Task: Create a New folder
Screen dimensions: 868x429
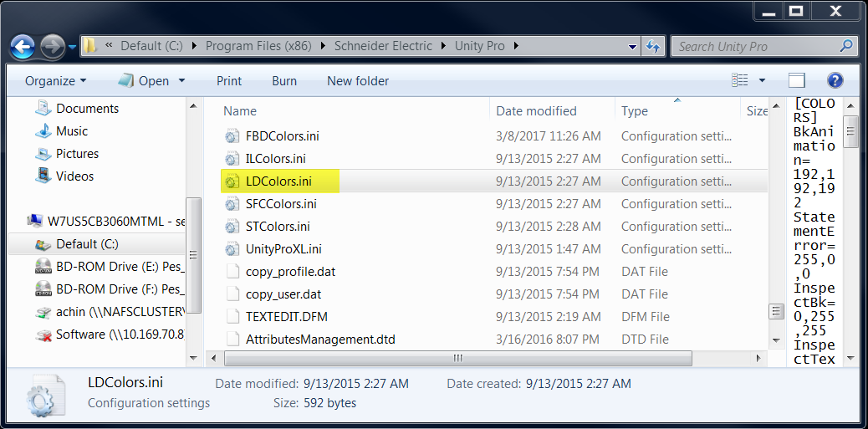Action: click(358, 81)
